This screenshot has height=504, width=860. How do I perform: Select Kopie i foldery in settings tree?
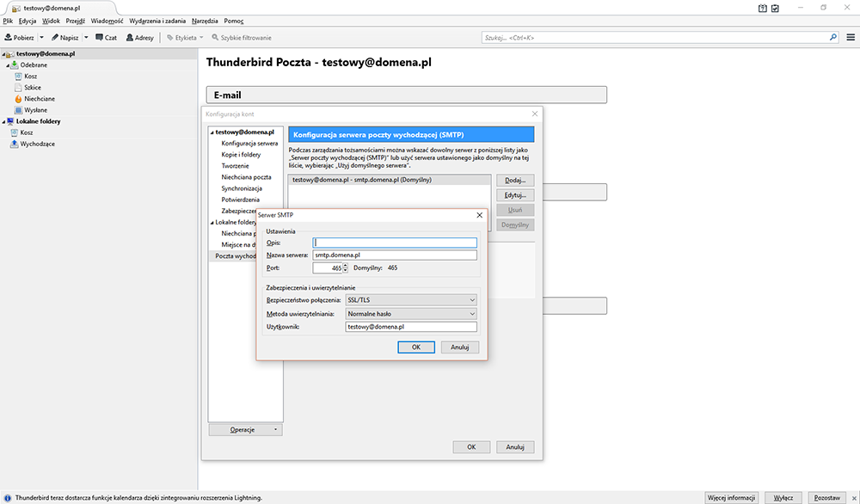click(x=241, y=155)
